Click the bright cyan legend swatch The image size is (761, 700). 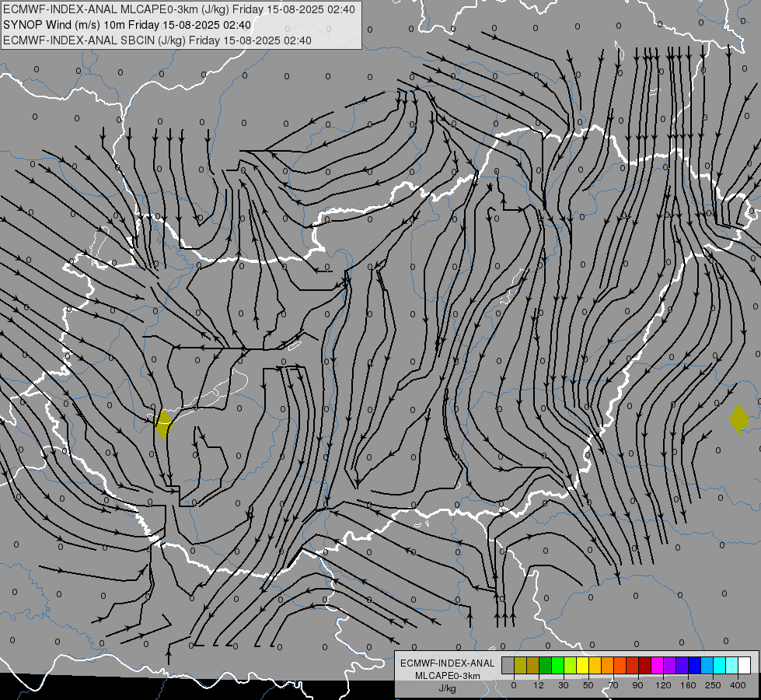click(x=720, y=666)
